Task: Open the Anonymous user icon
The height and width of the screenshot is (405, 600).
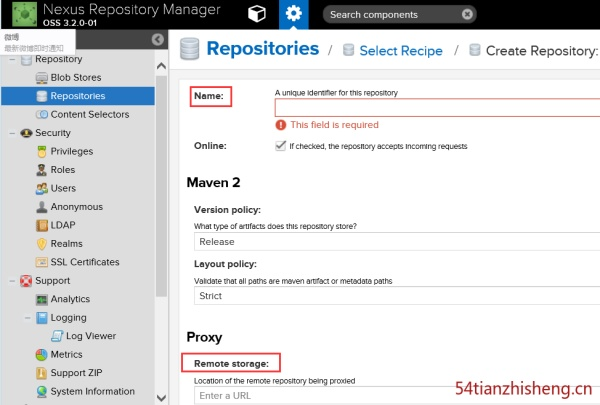Action: [x=41, y=207]
